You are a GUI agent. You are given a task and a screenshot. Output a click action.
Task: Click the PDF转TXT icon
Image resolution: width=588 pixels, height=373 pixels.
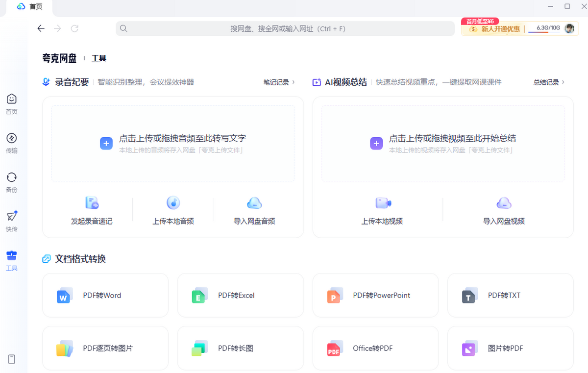pyautogui.click(x=469, y=295)
